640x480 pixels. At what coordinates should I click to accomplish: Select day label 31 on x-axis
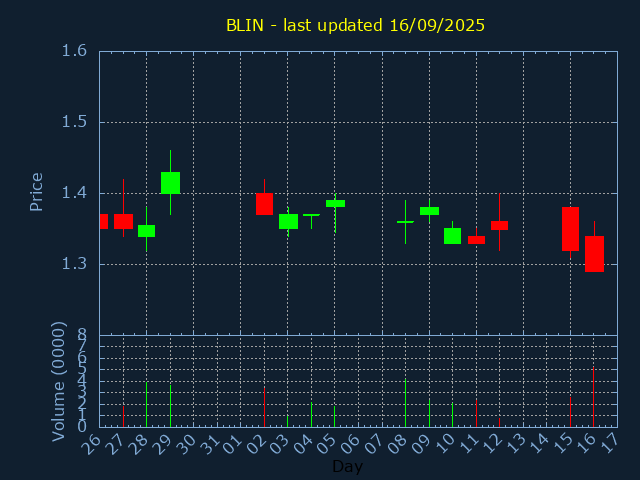click(x=208, y=444)
